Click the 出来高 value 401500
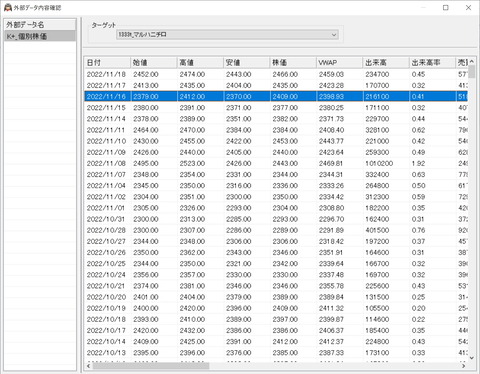480x374 pixels. point(377,230)
